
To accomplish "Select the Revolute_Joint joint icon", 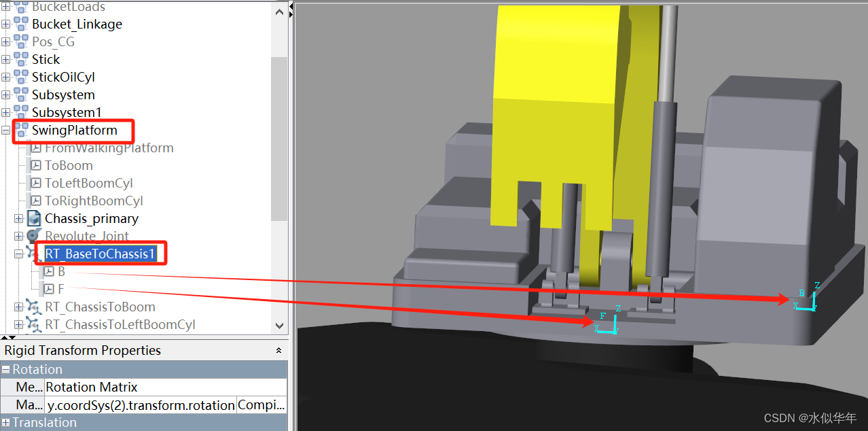I will click(33, 236).
